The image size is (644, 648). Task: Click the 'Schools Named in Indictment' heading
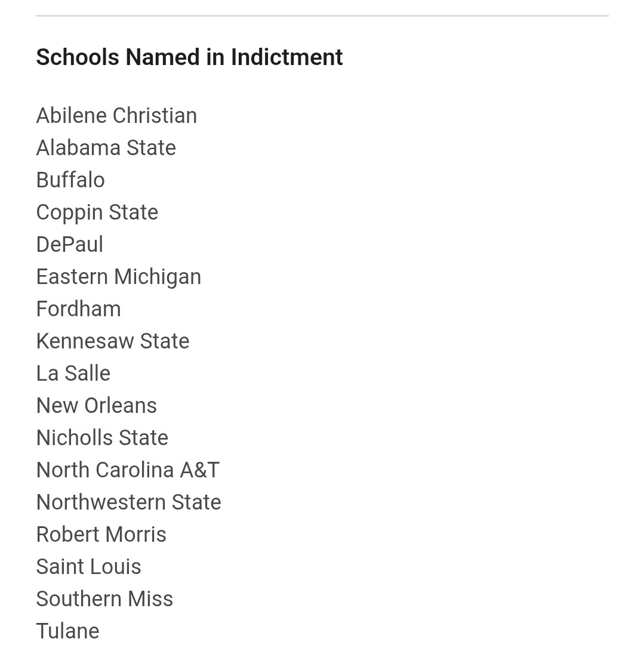click(189, 57)
